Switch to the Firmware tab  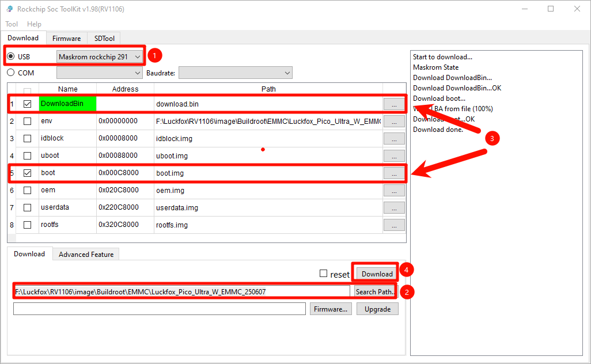click(66, 39)
